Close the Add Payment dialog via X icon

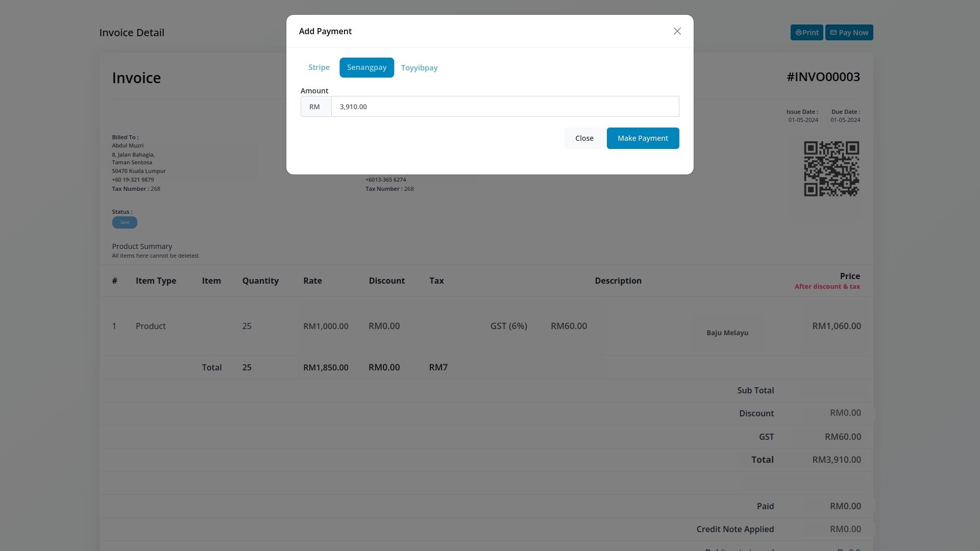click(x=677, y=32)
